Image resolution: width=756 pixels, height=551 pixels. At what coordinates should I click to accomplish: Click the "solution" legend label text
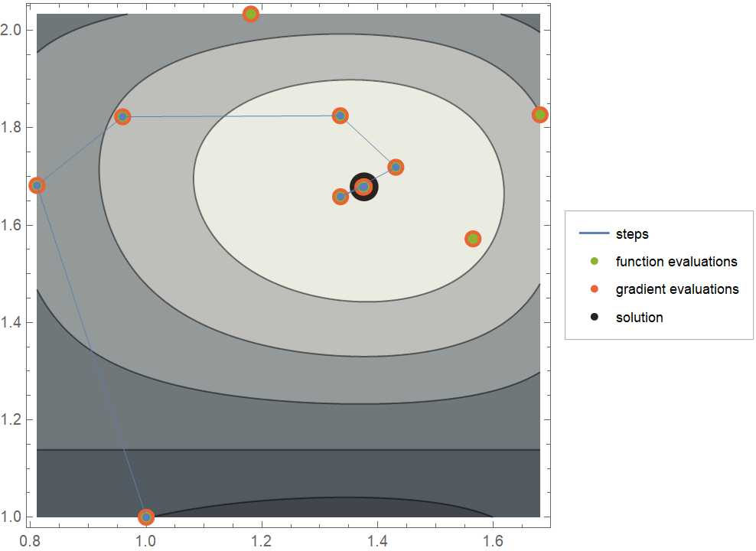(x=639, y=317)
